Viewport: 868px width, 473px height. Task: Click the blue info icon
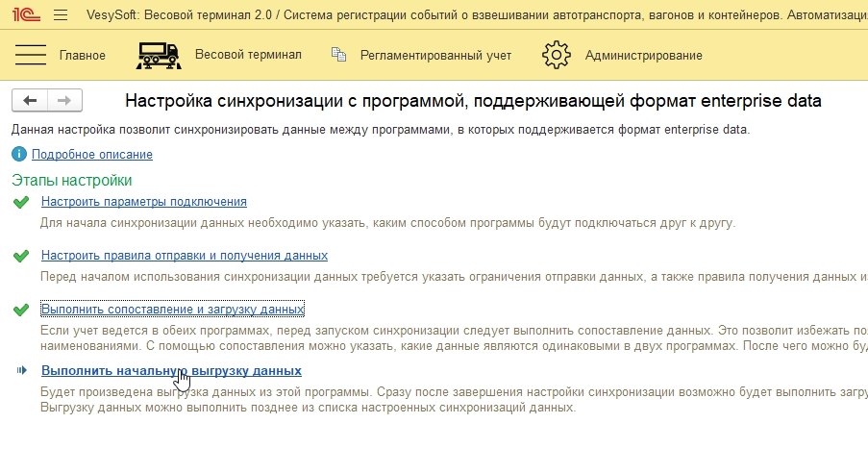(x=19, y=154)
